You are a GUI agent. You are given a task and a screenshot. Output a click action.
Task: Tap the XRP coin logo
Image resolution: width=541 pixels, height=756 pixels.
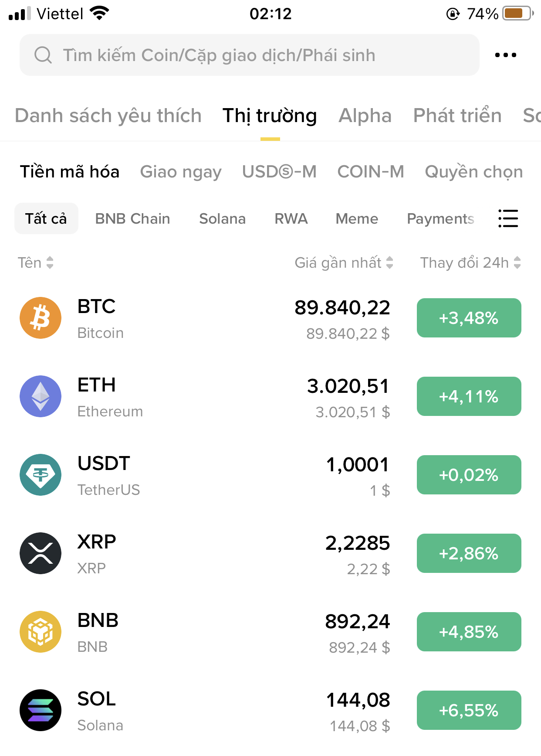(41, 553)
